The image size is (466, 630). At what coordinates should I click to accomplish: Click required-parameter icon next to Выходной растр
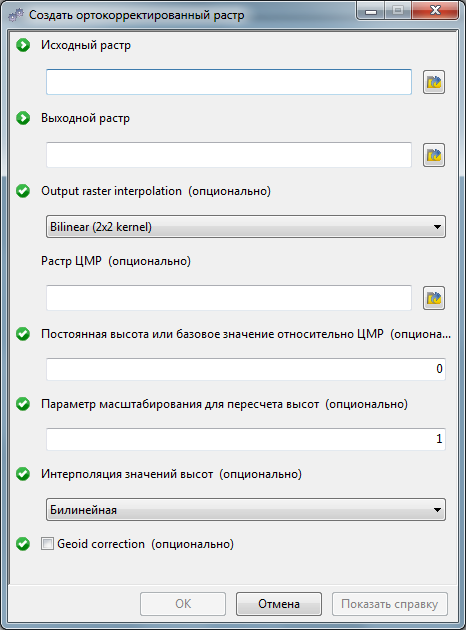(x=23, y=118)
